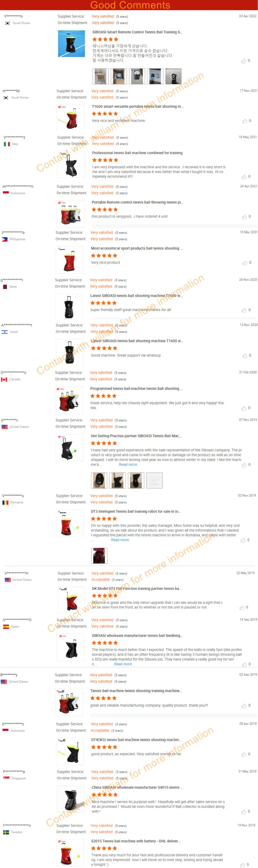The width and height of the screenshot is (258, 868).
Task: Open SIBOASI Smart Remote Control Tennis Ball product link
Action: pyautogui.click(x=137, y=32)
